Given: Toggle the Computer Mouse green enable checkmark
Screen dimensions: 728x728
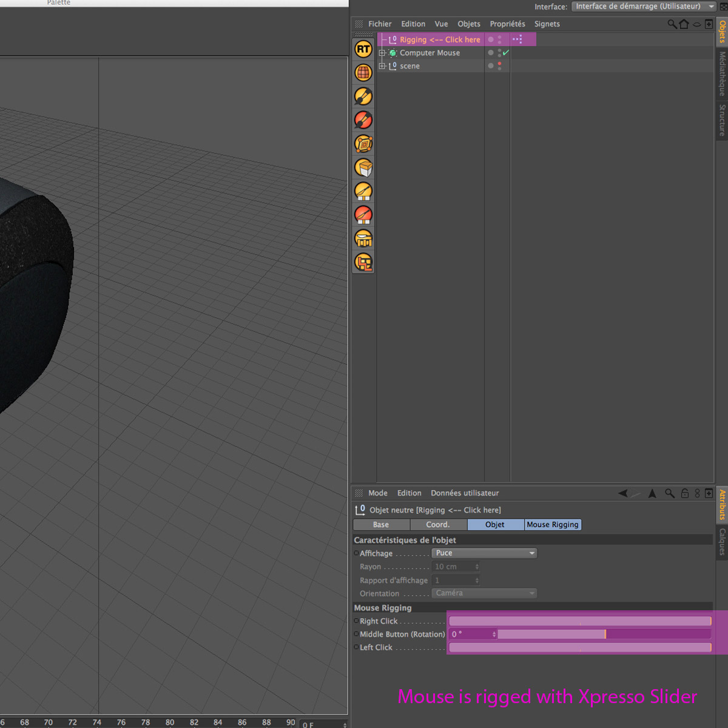Looking at the screenshot, I should click(506, 53).
